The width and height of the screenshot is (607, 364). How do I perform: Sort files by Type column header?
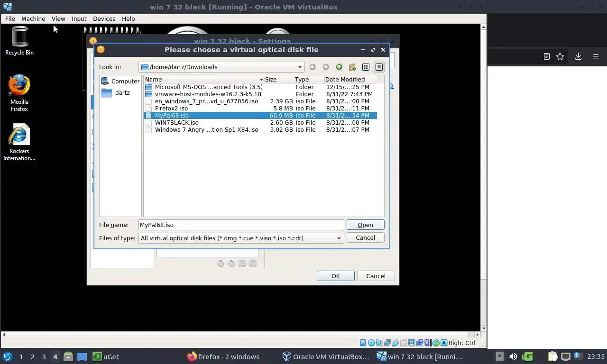tap(309, 79)
